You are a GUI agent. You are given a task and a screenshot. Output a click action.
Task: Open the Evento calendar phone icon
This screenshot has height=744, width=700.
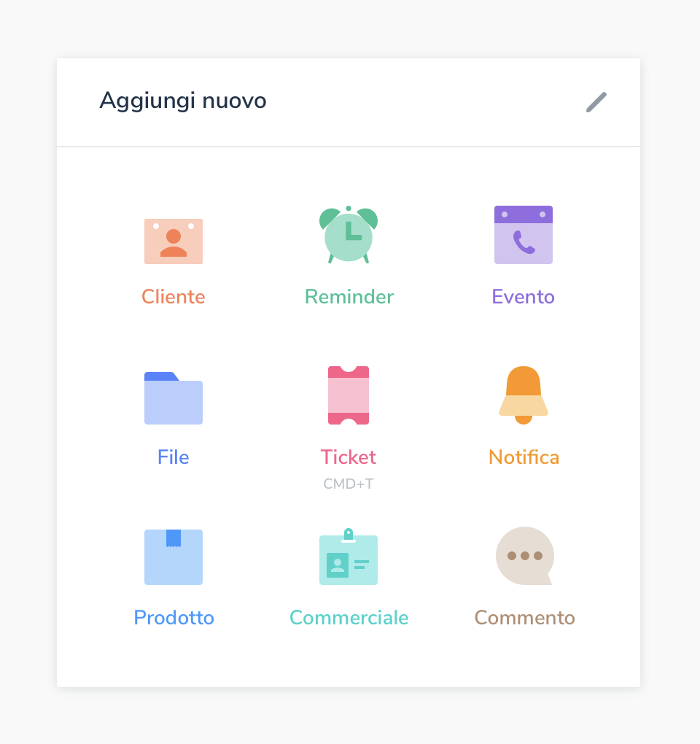tap(524, 234)
